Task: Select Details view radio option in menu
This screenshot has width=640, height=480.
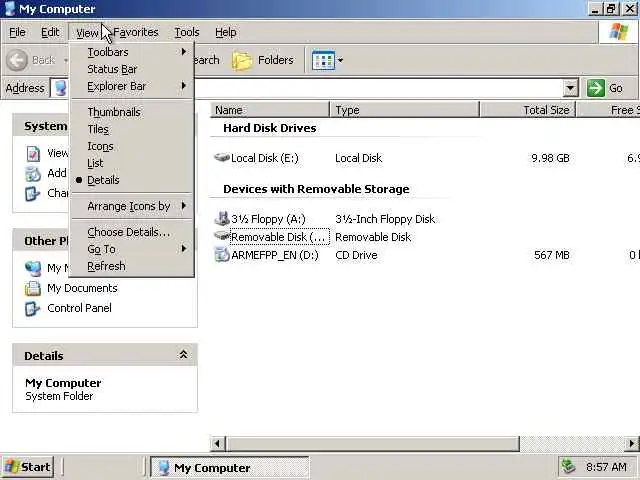Action: (x=131, y=180)
